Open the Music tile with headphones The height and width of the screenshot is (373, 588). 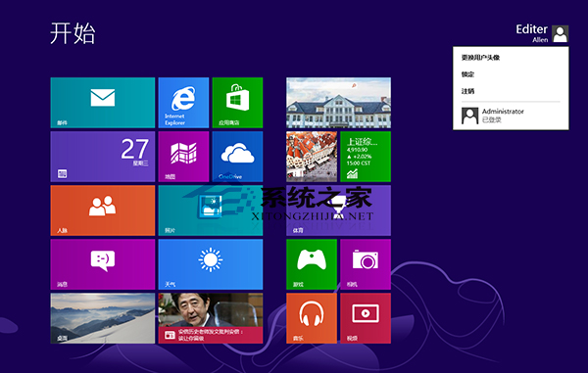point(312,318)
